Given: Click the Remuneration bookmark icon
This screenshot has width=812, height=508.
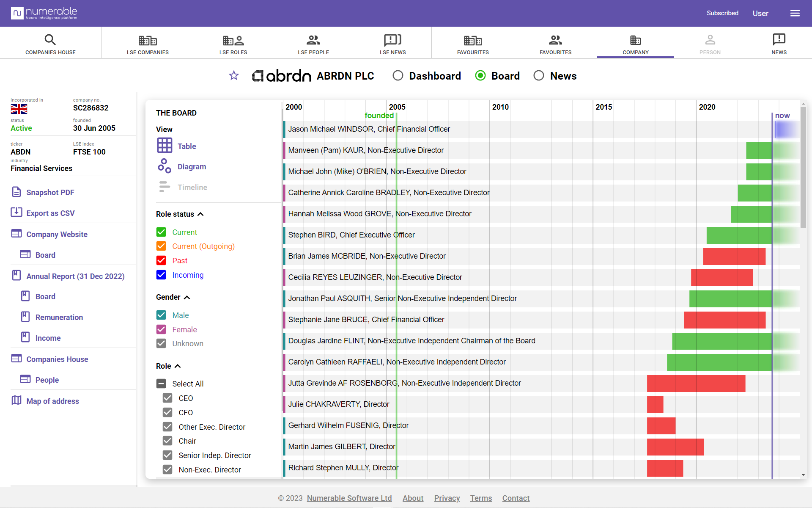Looking at the screenshot, I should pyautogui.click(x=25, y=317).
